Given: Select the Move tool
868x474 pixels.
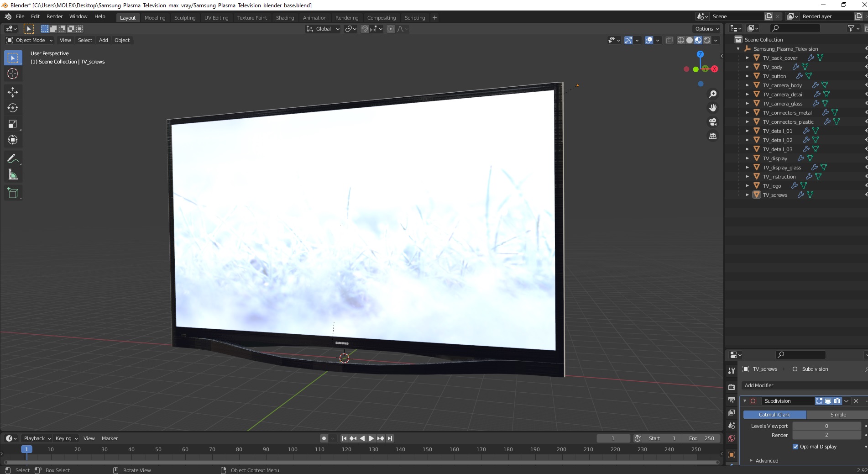Looking at the screenshot, I should point(13,92).
